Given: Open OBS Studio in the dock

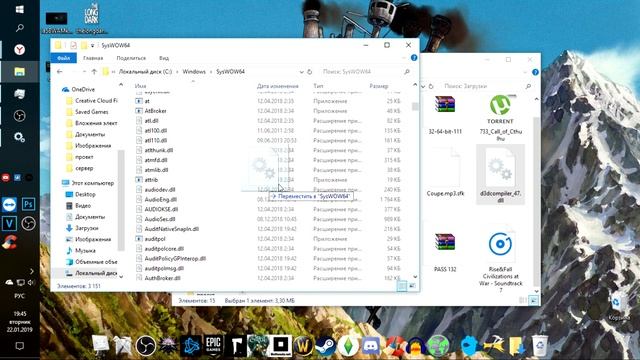Looking at the screenshot, I should [x=146, y=345].
